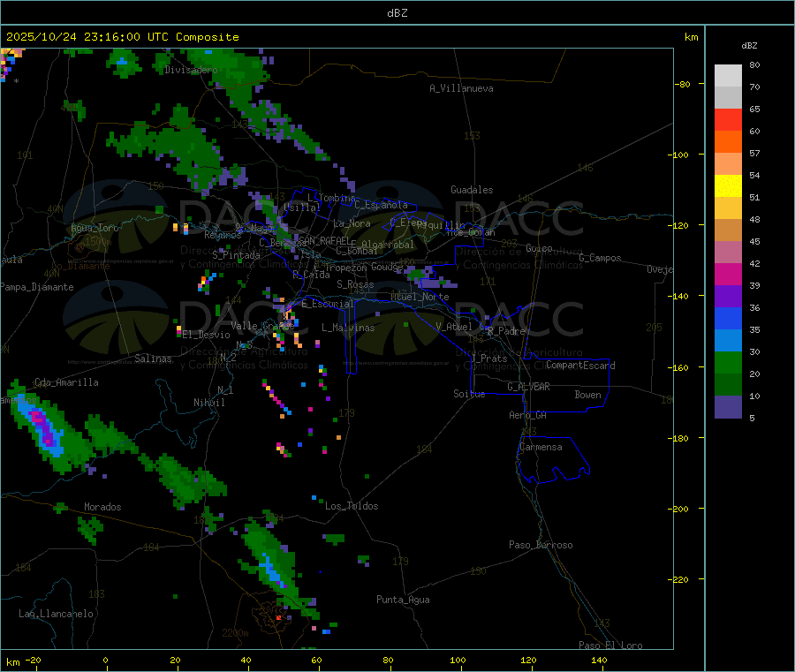Click the CompantEscard map label
Image resolution: width=795 pixels, height=672 pixels.
581,365
